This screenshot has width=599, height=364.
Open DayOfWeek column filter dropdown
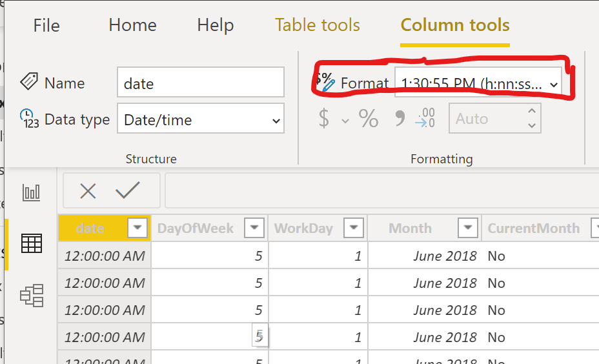(x=254, y=228)
